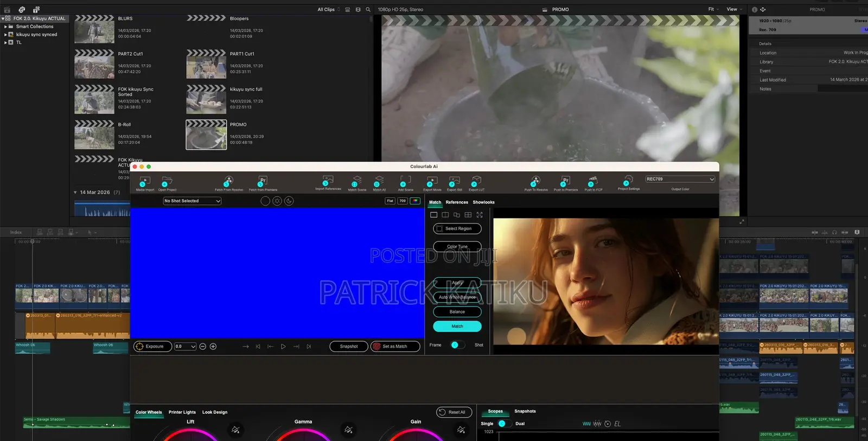Expand the kikuyu sync synced event
Viewport: 868px width, 441px height.
[x=5, y=34]
